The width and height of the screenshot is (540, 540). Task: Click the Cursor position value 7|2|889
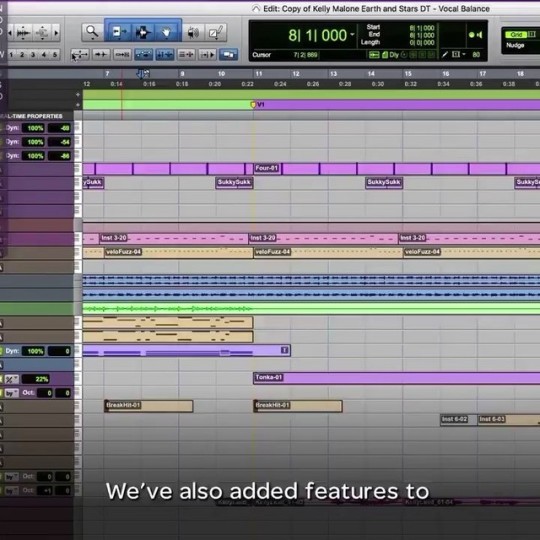click(x=305, y=54)
